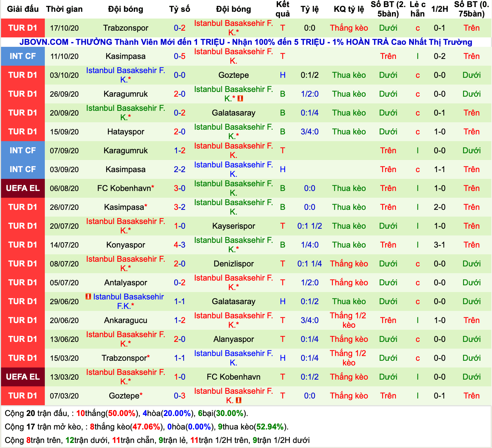The width and height of the screenshot is (492, 448).
Task: Click the Kết quả column header
Action: click(x=283, y=9)
